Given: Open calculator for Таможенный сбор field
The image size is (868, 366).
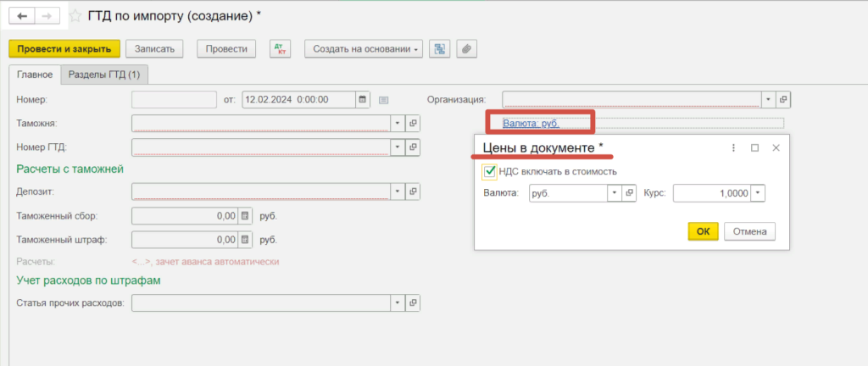Looking at the screenshot, I should coord(245,216).
